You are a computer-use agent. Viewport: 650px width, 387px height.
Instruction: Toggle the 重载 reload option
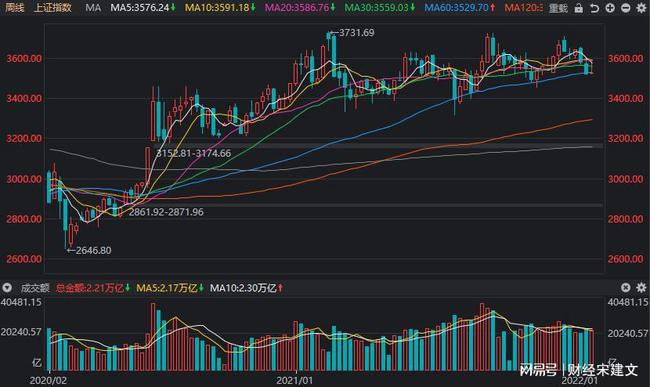558,8
